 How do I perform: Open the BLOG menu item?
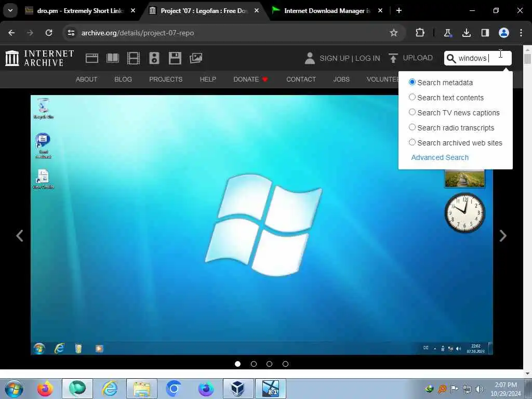coord(123,79)
